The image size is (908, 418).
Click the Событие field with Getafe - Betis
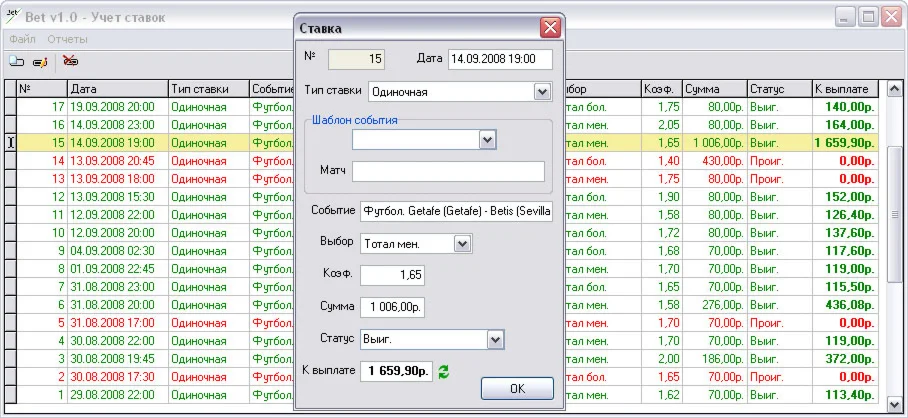[456, 212]
